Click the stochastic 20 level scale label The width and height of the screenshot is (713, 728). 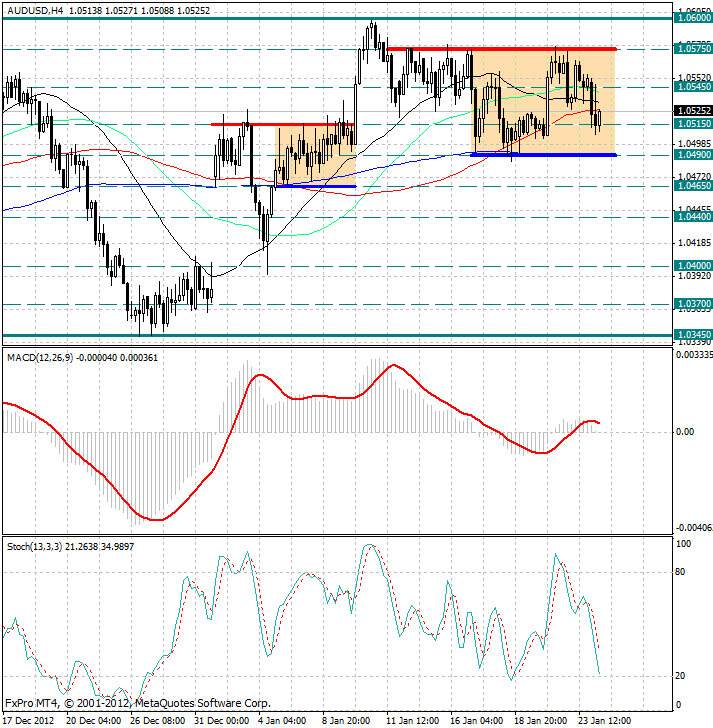pyautogui.click(x=680, y=676)
